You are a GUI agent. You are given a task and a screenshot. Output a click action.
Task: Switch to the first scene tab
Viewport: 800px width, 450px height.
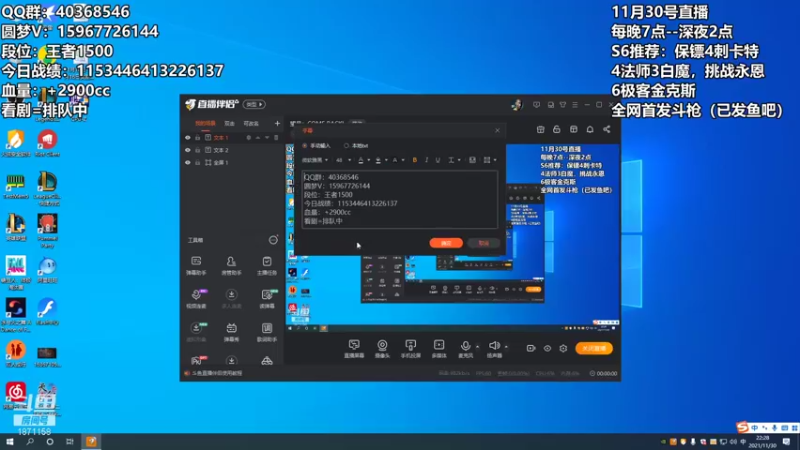205,123
